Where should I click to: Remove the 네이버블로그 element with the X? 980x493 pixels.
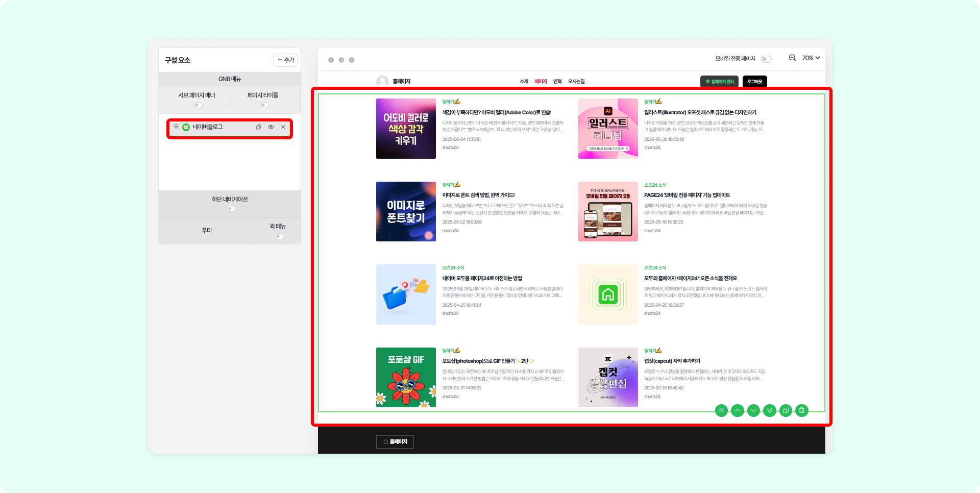(x=283, y=127)
